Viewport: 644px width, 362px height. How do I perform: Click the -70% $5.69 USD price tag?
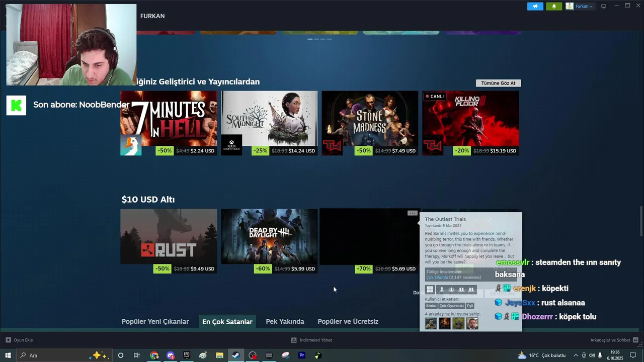pyautogui.click(x=386, y=269)
